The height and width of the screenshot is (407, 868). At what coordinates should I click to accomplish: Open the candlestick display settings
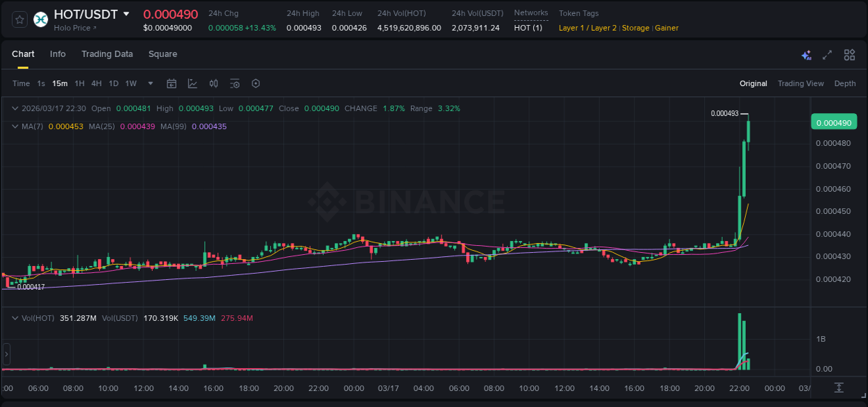[213, 83]
